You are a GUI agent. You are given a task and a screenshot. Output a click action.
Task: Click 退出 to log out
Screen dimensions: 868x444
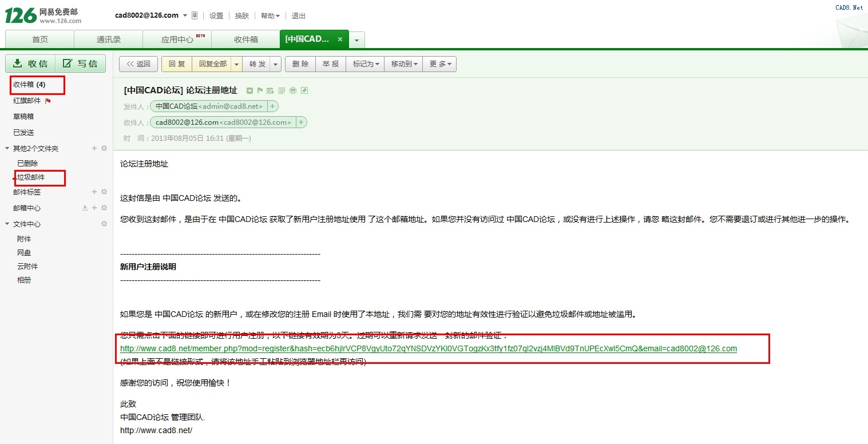299,16
